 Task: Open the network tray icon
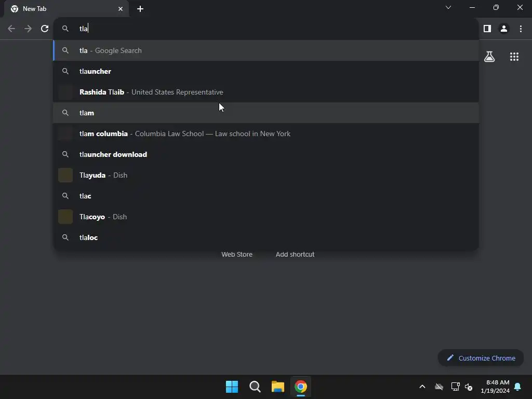(455, 387)
